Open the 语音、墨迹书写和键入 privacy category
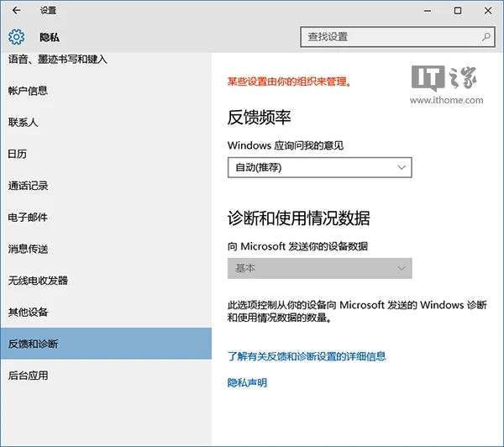This screenshot has height=447, width=504. pos(58,59)
